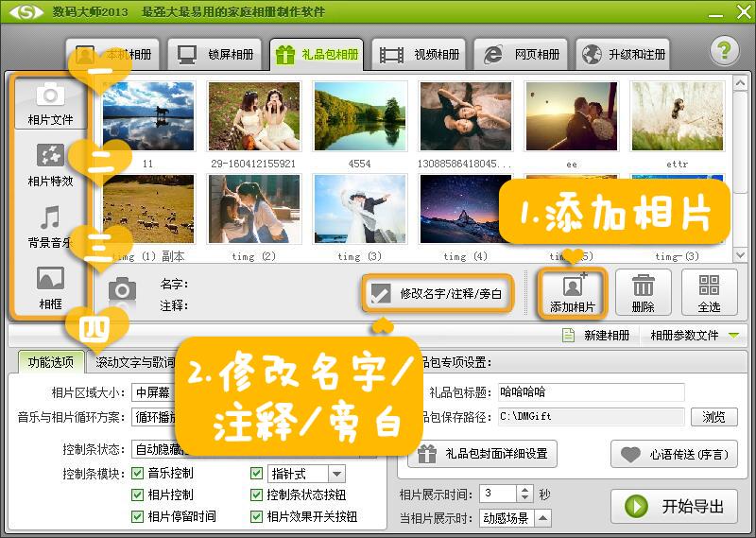Select wedding thumbnail timg (3)
This screenshot has width=756, height=538.
(x=360, y=209)
